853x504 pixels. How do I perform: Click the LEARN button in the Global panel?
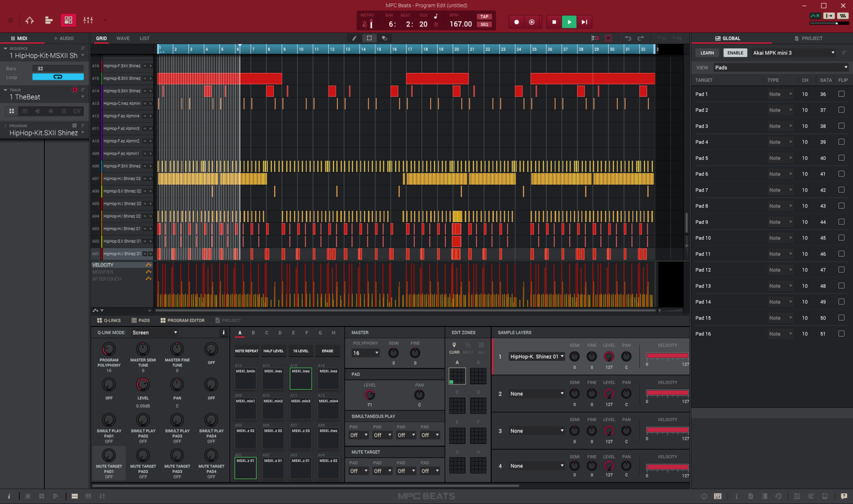click(707, 52)
